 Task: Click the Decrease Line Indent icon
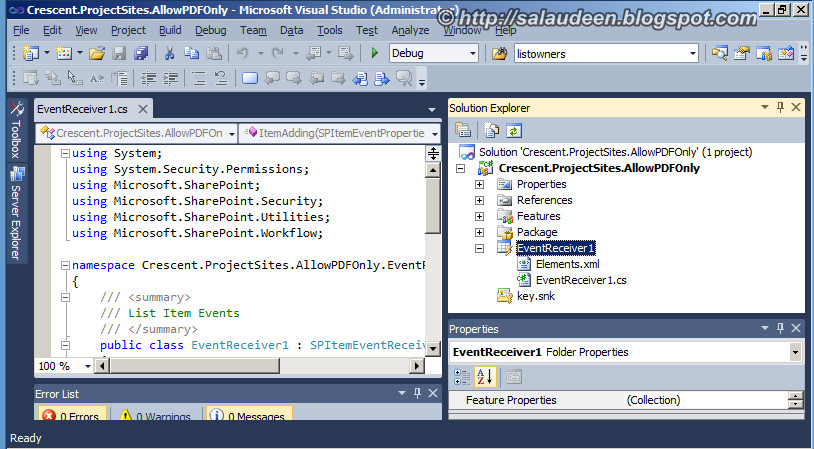(148, 78)
